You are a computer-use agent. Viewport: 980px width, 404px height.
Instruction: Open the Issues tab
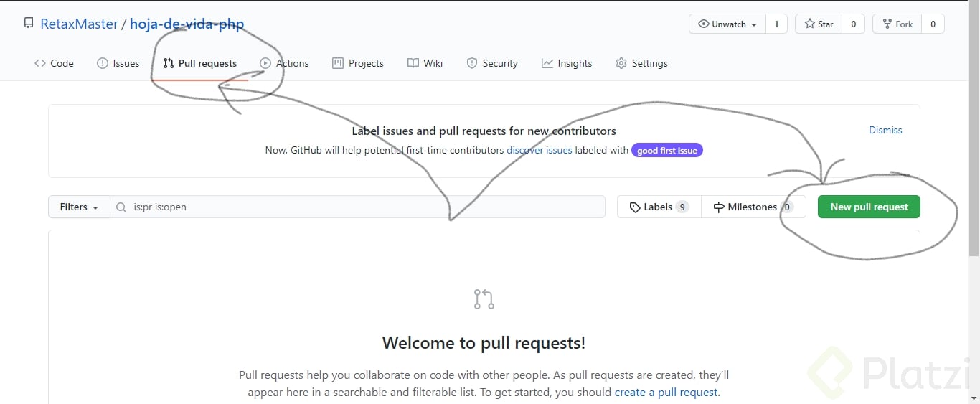[x=118, y=63]
